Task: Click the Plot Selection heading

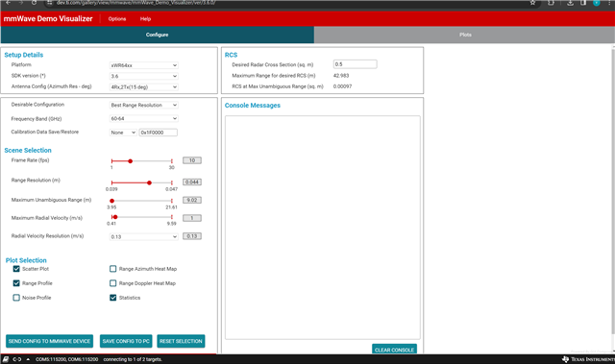Action: (x=26, y=260)
